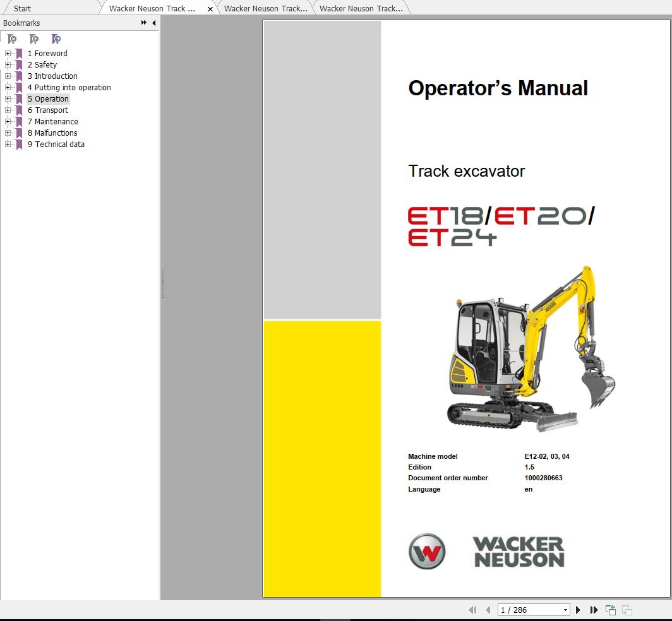Screen dimensions: 672x621
Task: Open the 6 Transport bookmark
Action: (47, 110)
